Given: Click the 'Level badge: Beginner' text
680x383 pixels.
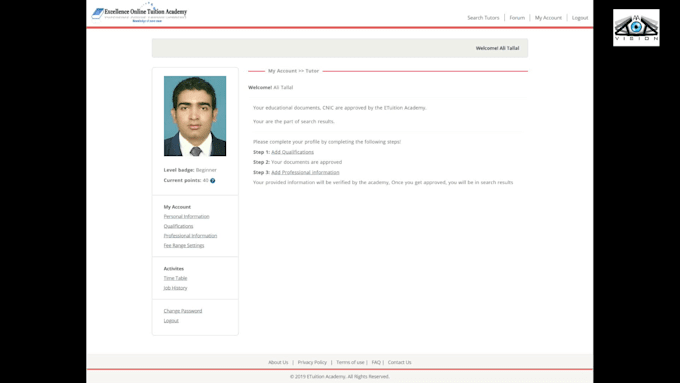Looking at the screenshot, I should (x=190, y=170).
